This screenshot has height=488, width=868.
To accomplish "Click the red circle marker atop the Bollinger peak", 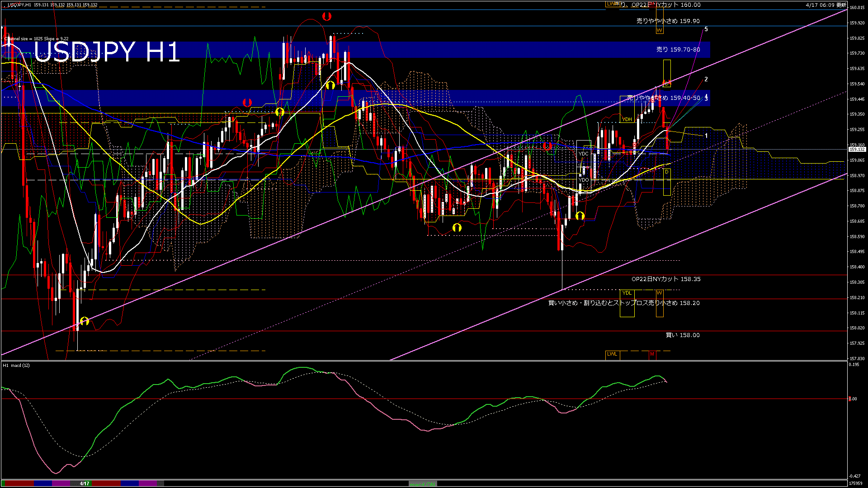I will (326, 17).
